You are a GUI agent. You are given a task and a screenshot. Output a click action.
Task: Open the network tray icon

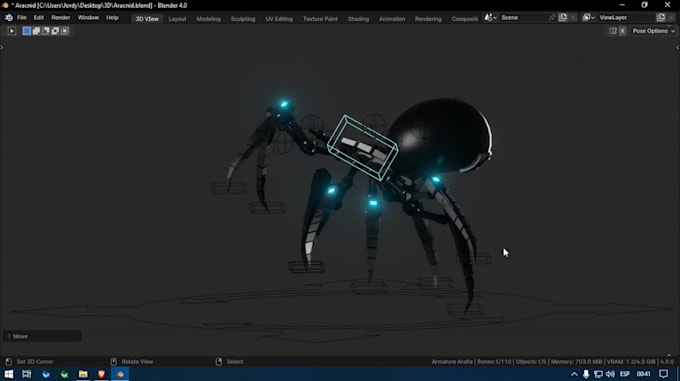point(598,374)
